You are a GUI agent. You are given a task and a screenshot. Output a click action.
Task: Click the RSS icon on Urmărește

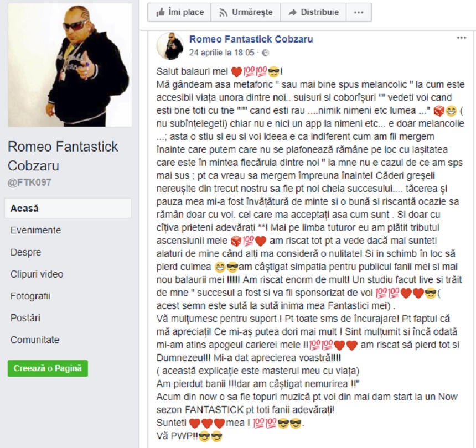click(223, 12)
